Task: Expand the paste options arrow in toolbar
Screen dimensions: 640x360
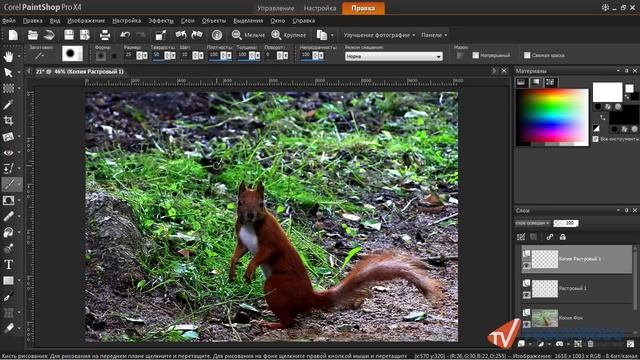Action: coord(332,36)
